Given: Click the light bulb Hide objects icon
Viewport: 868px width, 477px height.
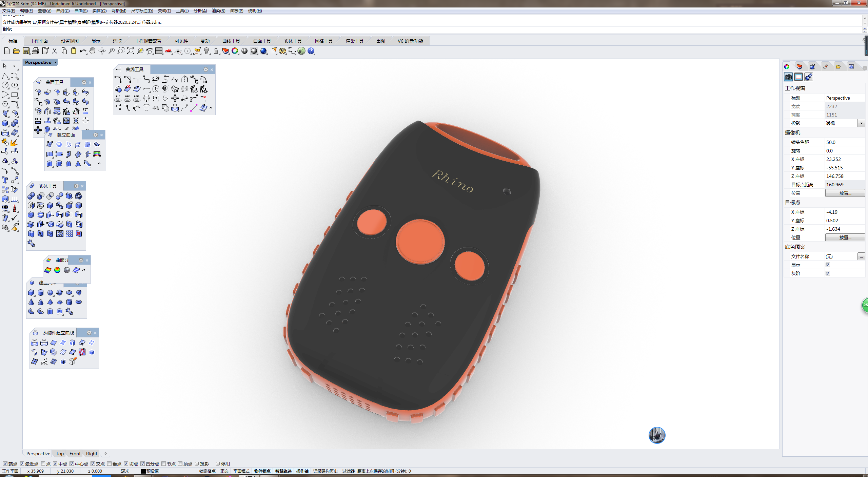Looking at the screenshot, I should (206, 51).
